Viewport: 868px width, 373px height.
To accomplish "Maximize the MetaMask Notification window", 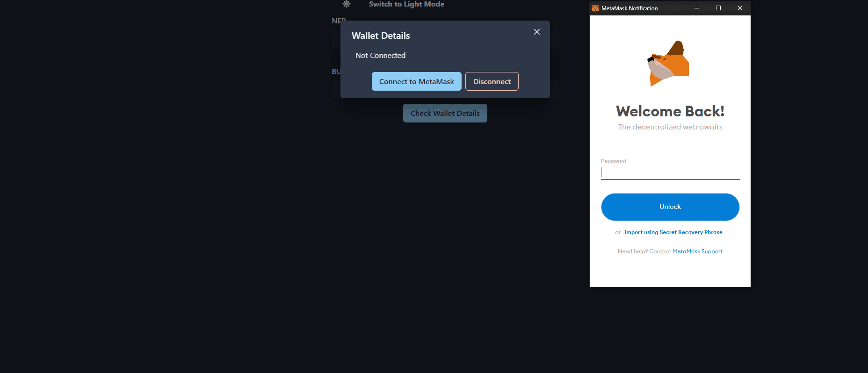I will [718, 8].
